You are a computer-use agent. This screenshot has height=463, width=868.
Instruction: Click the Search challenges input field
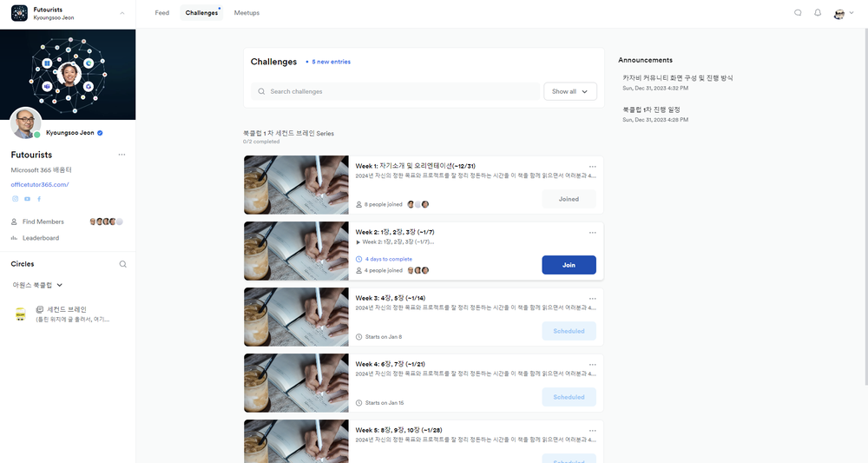(399, 91)
